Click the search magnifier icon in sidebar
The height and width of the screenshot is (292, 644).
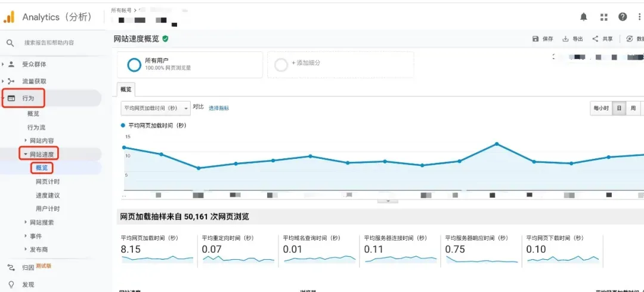10,43
